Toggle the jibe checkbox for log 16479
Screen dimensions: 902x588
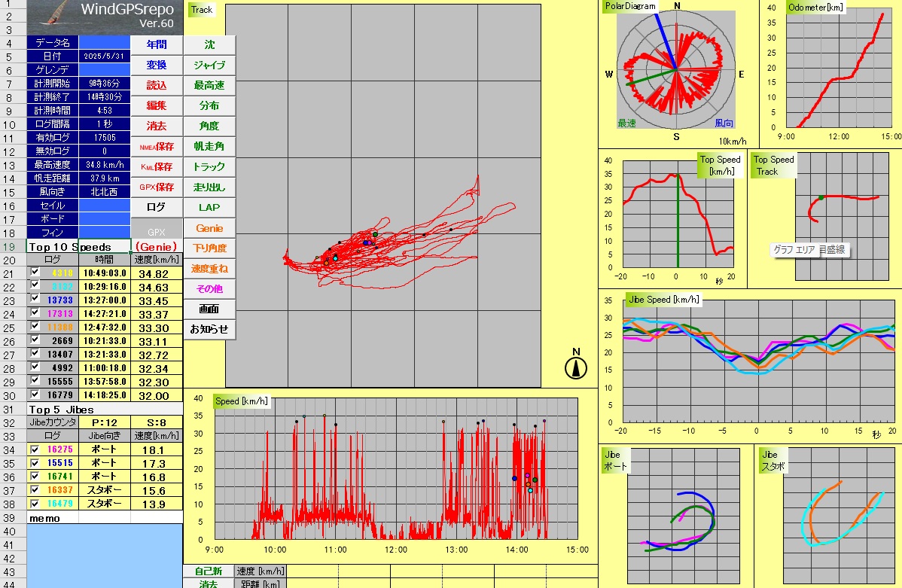pos(35,504)
